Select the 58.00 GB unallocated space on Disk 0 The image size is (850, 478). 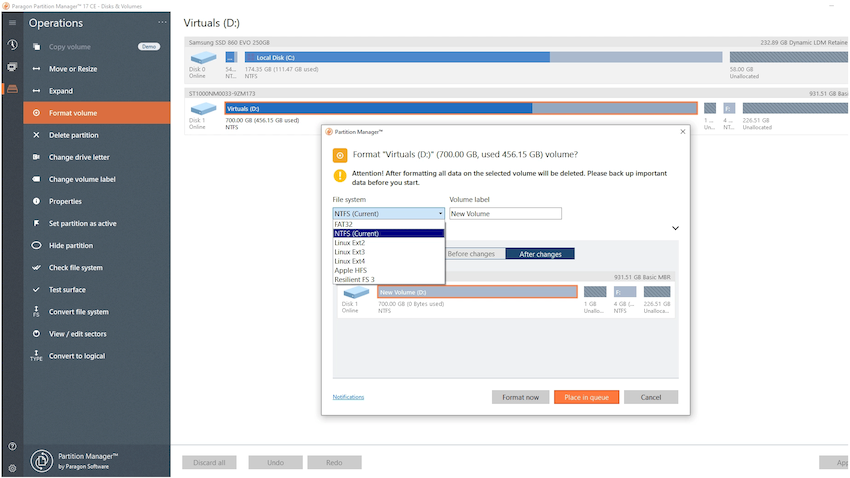(789, 57)
